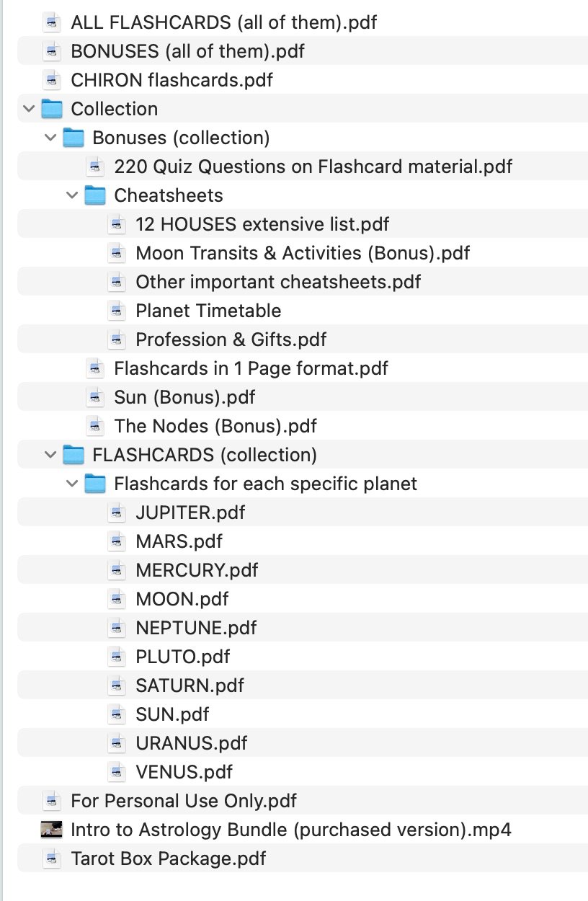
Task: Select ALL FLASHCARDS (all of them).pdf file
Action: point(223,22)
